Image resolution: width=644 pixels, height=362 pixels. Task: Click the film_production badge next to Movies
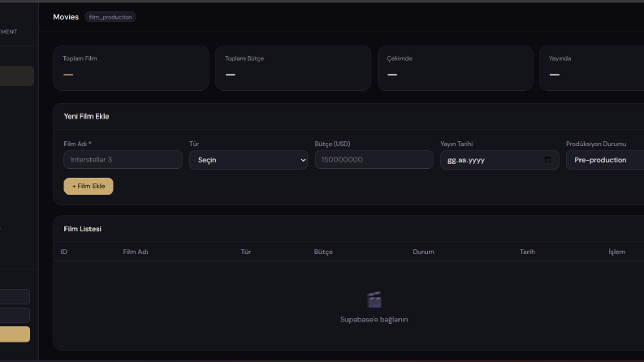[x=110, y=17]
